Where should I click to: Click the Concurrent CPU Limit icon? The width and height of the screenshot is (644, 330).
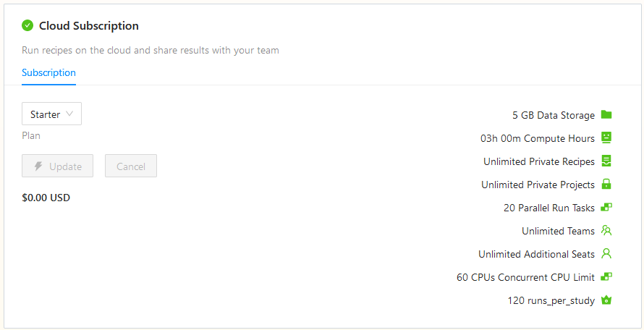point(606,277)
